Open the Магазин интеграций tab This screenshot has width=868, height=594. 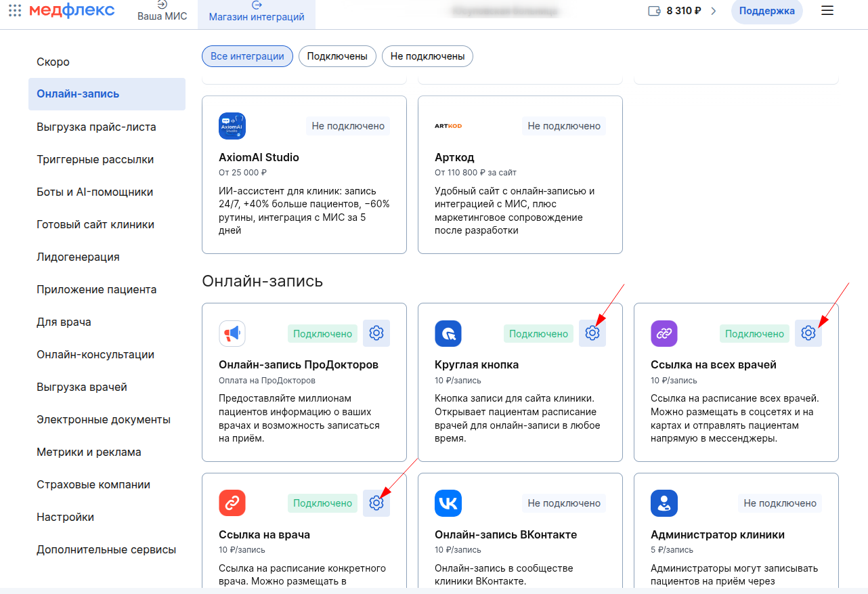pyautogui.click(x=257, y=12)
